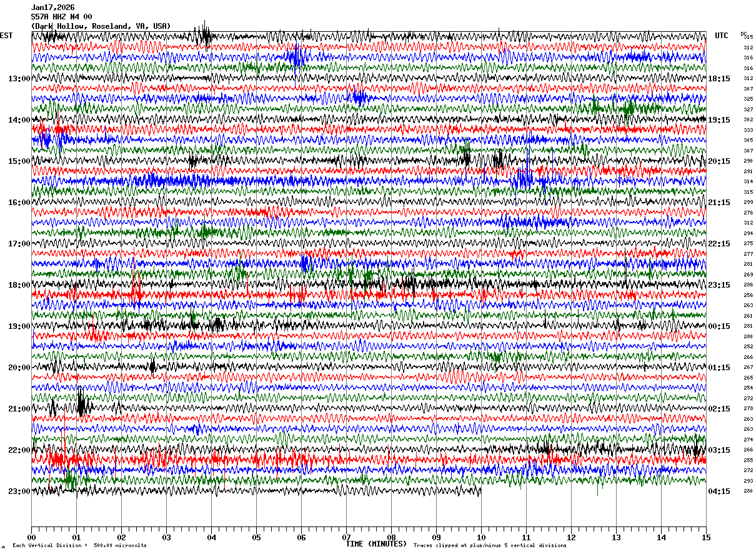Click minute tick 11 on time axis

[x=526, y=537]
